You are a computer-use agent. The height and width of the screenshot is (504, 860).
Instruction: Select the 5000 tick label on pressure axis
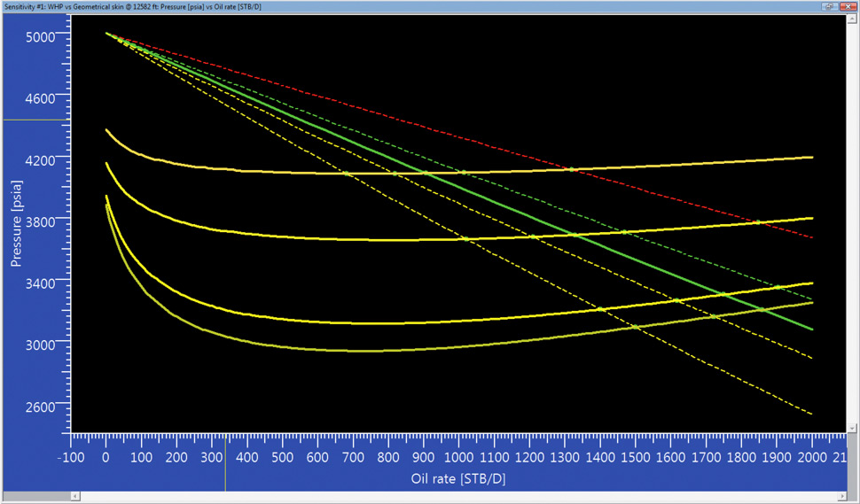pos(41,36)
